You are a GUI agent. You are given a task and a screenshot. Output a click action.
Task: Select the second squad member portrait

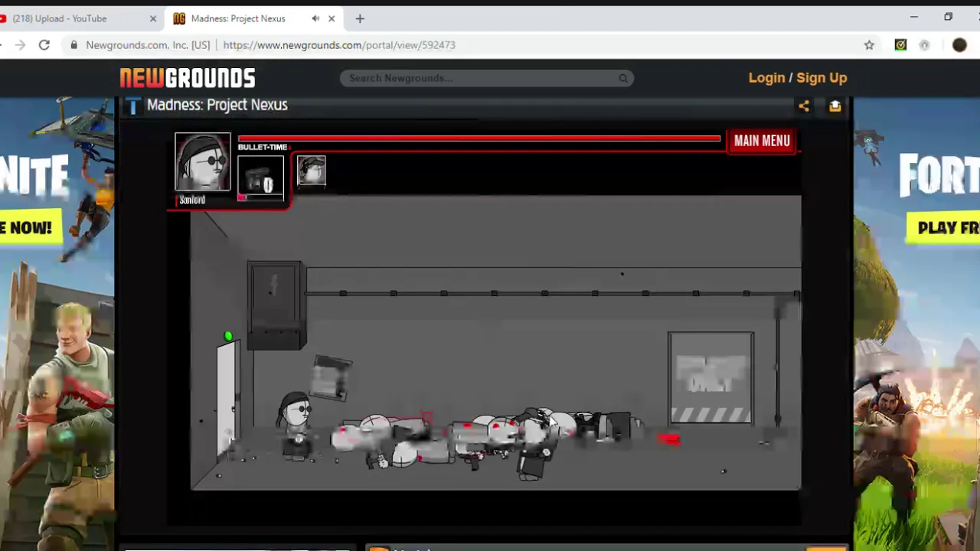coord(312,171)
